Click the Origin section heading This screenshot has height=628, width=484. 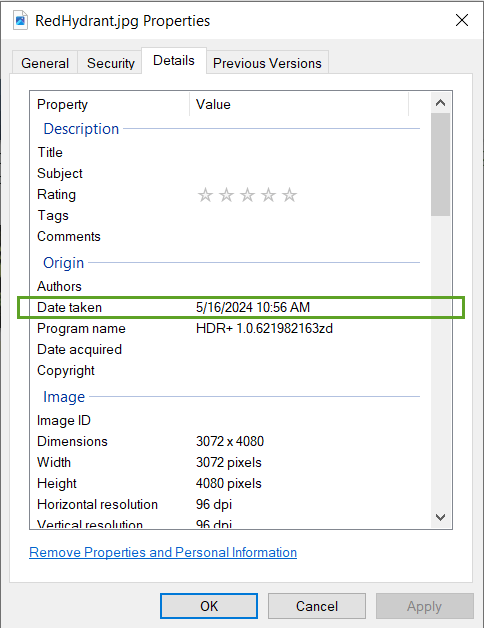[x=63, y=263]
